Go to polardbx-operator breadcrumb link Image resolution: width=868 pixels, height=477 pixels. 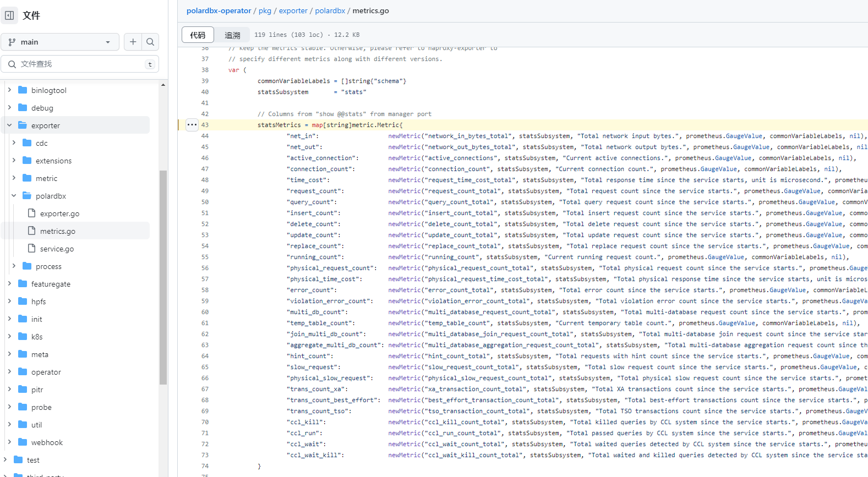click(x=219, y=10)
